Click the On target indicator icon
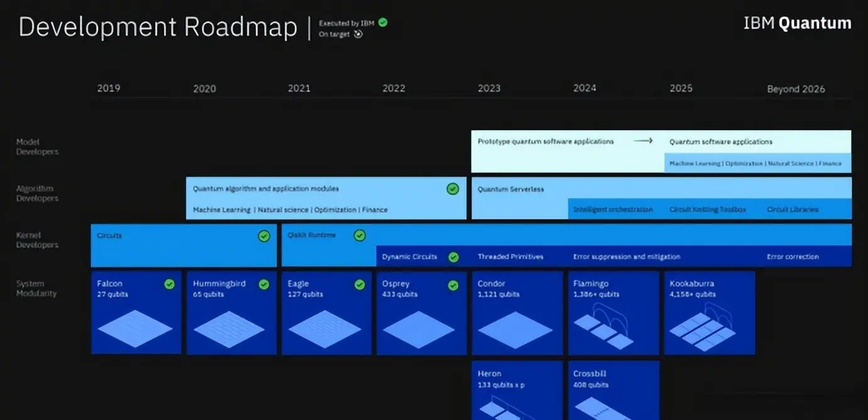 coord(358,35)
